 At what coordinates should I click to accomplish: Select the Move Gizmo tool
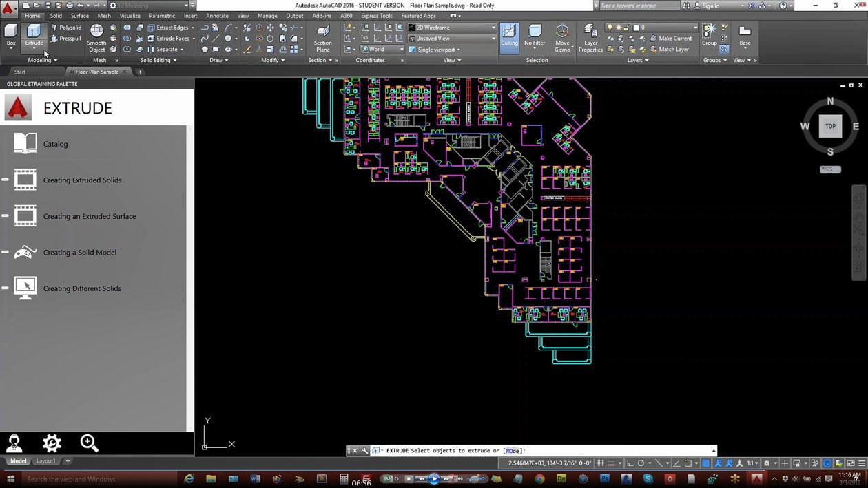pyautogui.click(x=562, y=38)
